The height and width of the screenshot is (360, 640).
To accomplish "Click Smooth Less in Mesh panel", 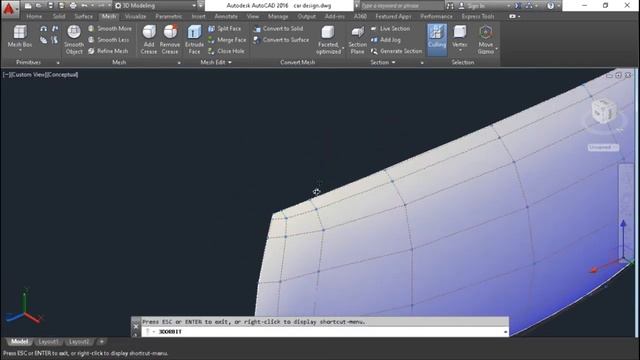I will pyautogui.click(x=109, y=40).
